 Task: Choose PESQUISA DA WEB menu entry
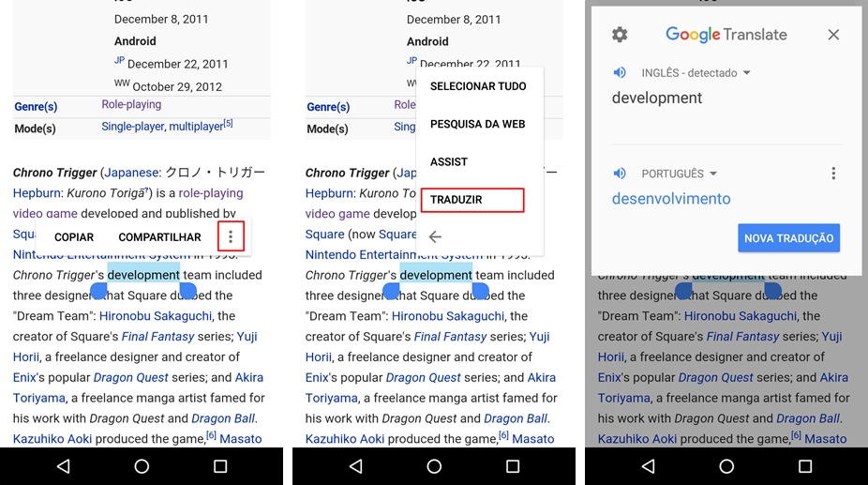(477, 124)
